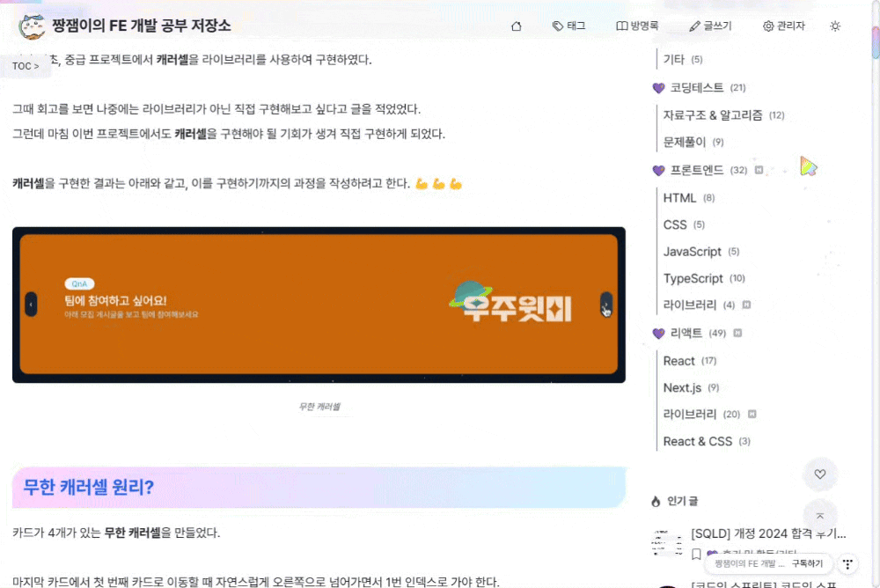Open the 문제풀이 category
880x588 pixels.
(x=693, y=142)
